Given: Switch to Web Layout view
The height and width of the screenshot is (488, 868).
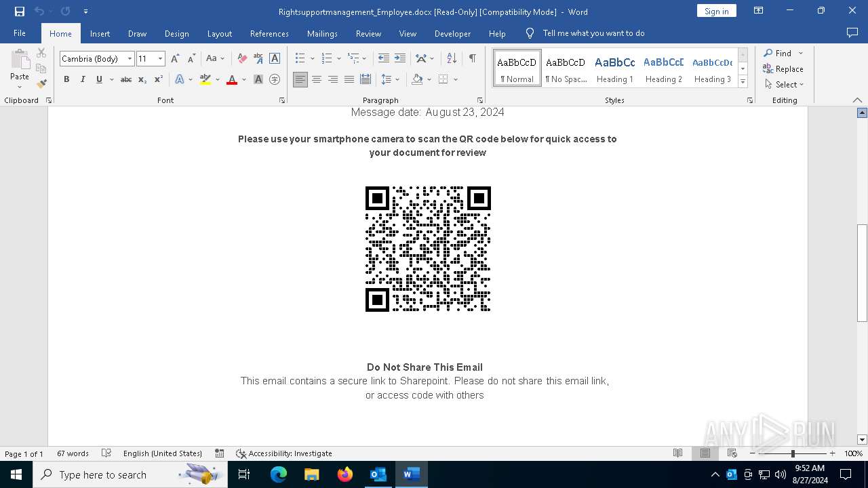Looking at the screenshot, I should pos(732,453).
